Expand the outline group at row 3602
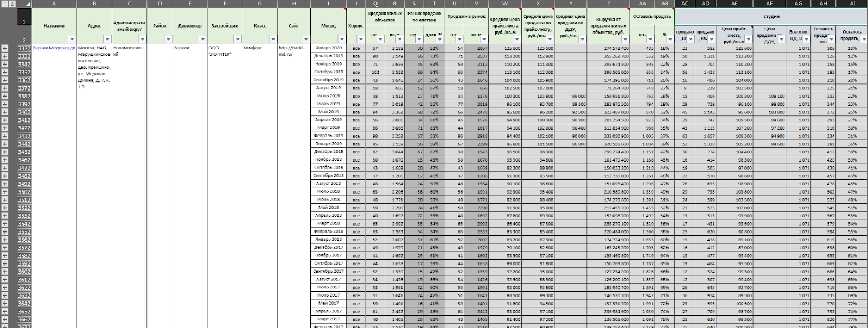Image resolution: width=868 pixels, height=328 pixels. click(x=5, y=272)
